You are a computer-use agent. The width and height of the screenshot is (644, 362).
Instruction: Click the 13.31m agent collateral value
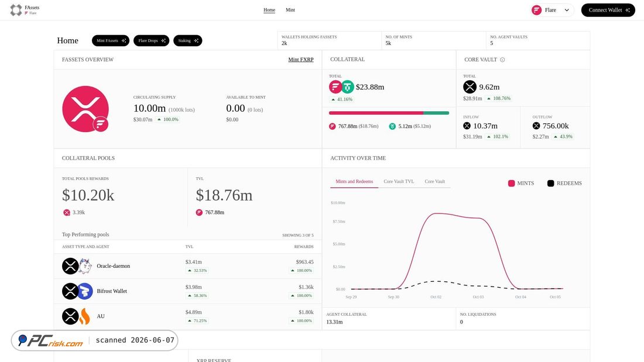[x=334, y=322]
